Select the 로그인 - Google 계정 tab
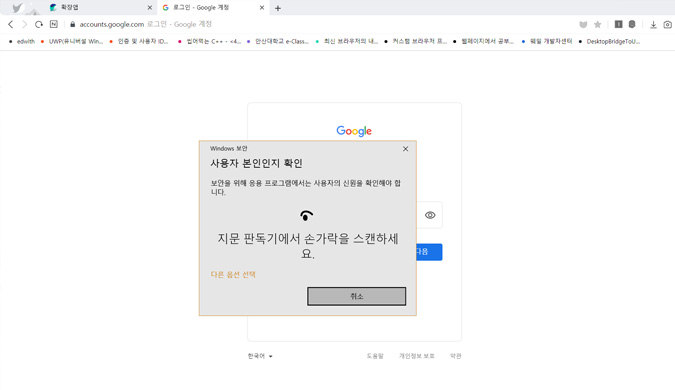Screen dimensions: 675x390 (213, 8)
